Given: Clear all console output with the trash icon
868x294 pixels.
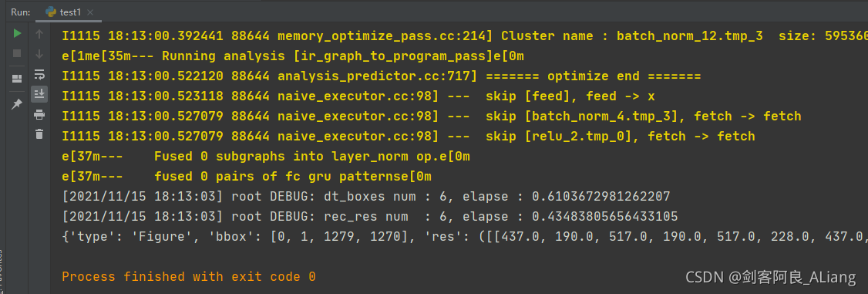Looking at the screenshot, I should (x=39, y=133).
